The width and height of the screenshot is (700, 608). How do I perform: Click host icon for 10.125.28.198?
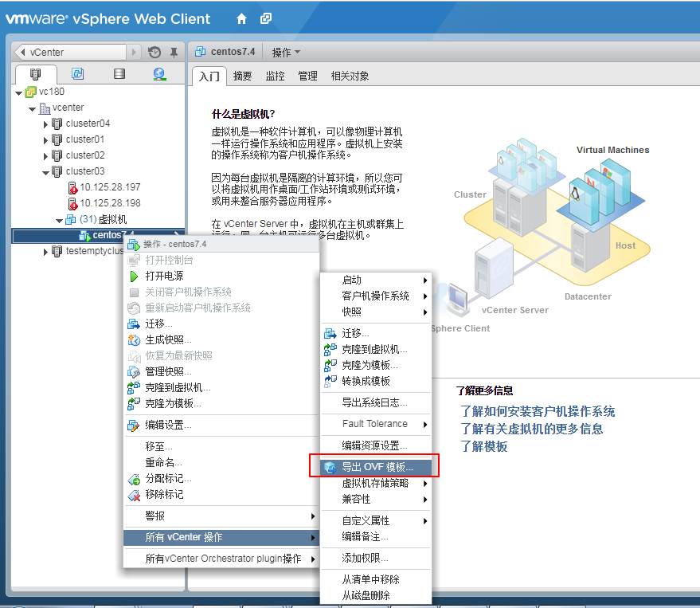click(x=72, y=204)
